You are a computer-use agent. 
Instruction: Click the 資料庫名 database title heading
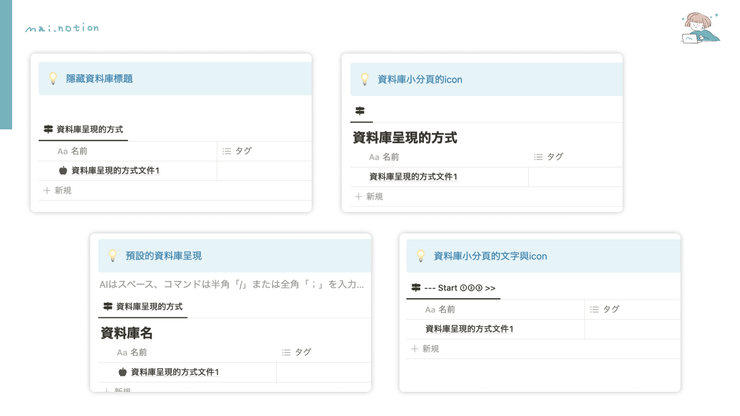coord(126,332)
